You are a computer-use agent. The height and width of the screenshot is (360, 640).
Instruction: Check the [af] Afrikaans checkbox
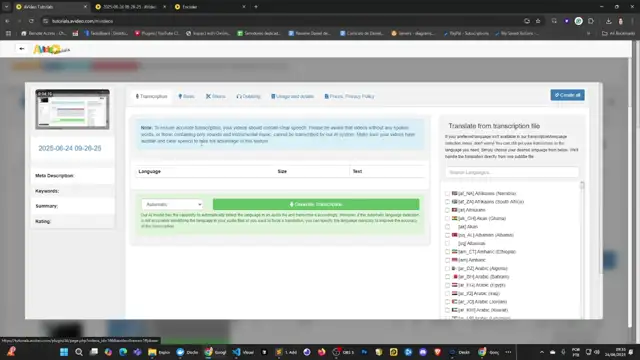(447, 210)
